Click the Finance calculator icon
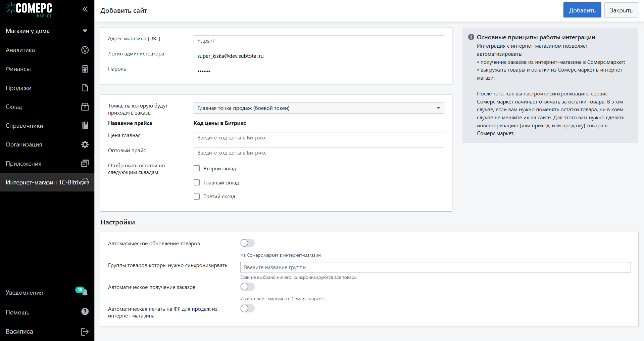The image size is (644, 341). pos(85,69)
